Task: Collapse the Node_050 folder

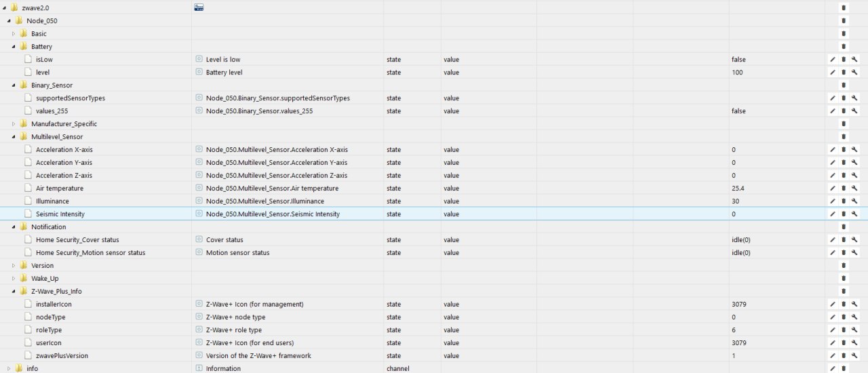Action: click(x=9, y=21)
